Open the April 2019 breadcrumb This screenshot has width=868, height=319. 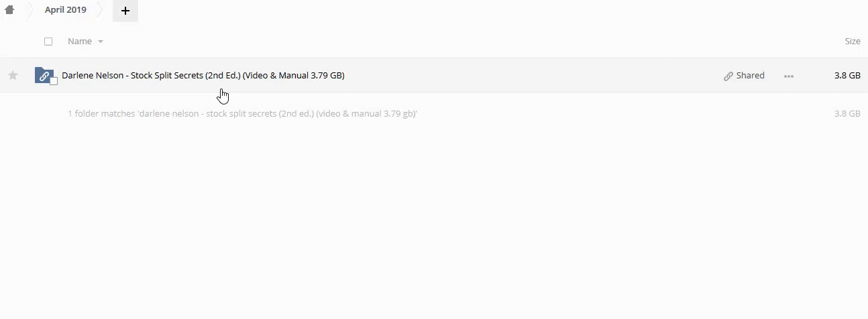(65, 10)
